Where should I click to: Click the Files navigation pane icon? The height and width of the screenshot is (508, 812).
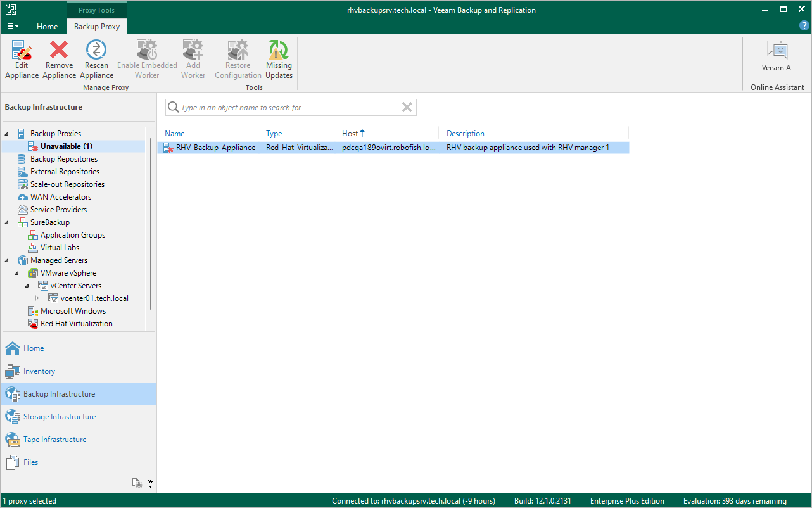pyautogui.click(x=13, y=462)
